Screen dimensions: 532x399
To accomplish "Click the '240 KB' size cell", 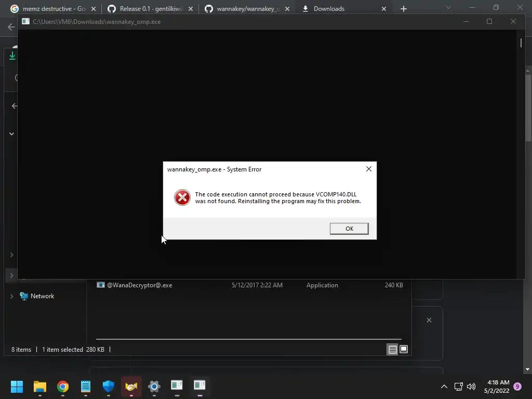I will click(x=394, y=285).
